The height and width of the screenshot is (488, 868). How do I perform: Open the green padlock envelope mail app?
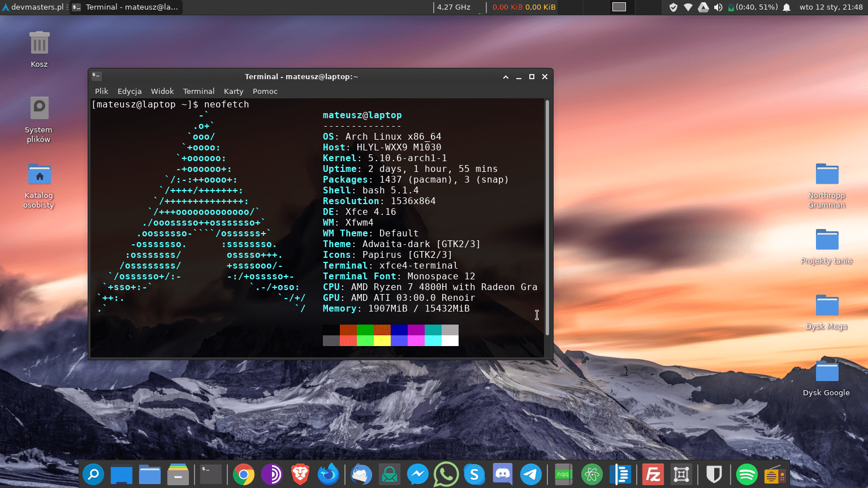[390, 474]
